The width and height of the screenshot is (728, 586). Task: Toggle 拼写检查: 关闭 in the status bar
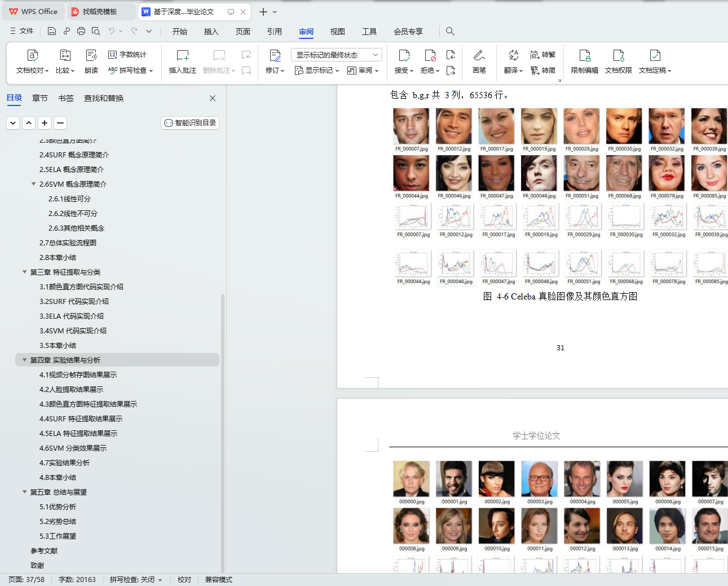tap(136, 580)
